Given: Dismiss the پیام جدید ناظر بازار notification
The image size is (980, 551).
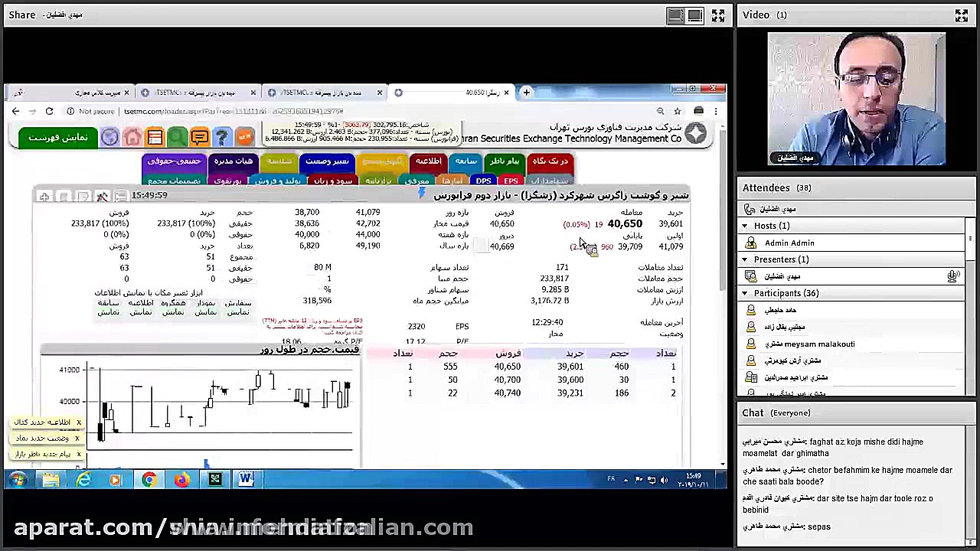Looking at the screenshot, I should point(78,455).
